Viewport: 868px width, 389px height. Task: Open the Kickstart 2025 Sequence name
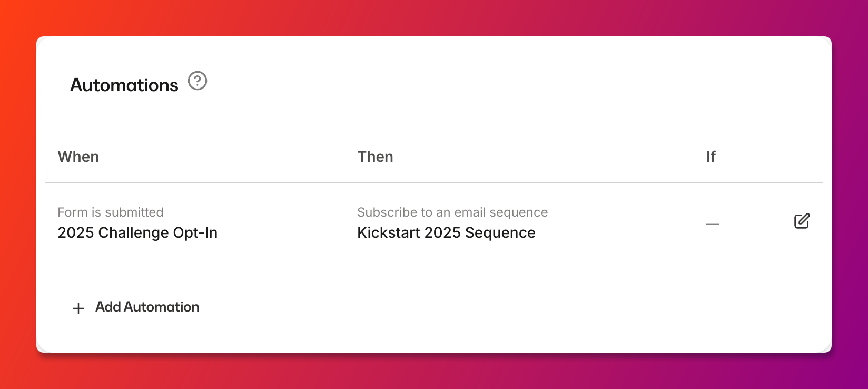click(x=446, y=233)
